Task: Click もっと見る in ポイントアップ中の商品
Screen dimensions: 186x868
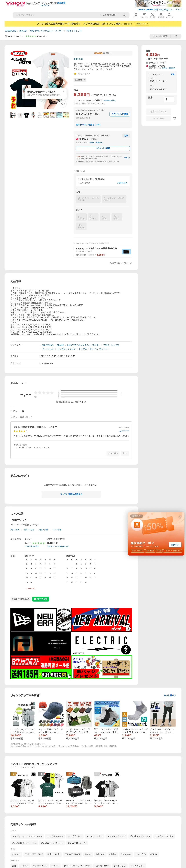Action: pos(170,695)
